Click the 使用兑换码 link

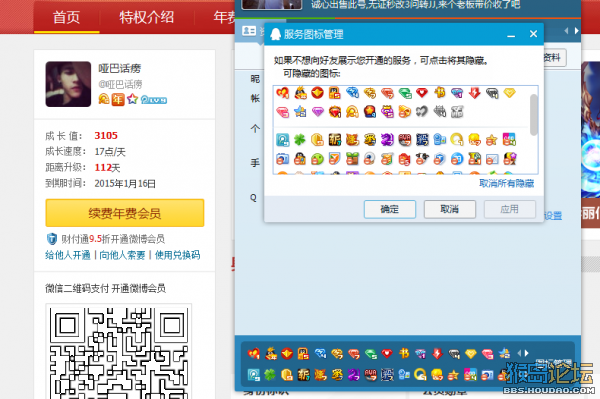[x=178, y=255]
